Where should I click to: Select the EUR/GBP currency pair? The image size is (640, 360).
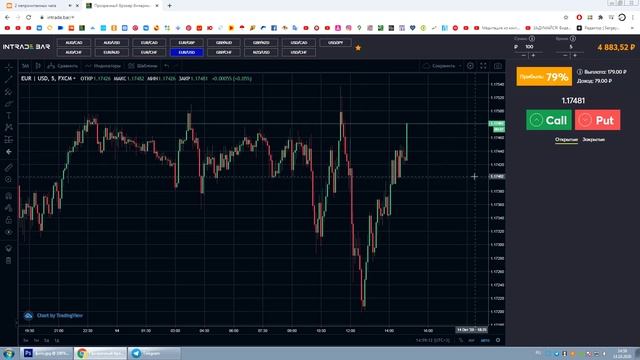pos(186,42)
